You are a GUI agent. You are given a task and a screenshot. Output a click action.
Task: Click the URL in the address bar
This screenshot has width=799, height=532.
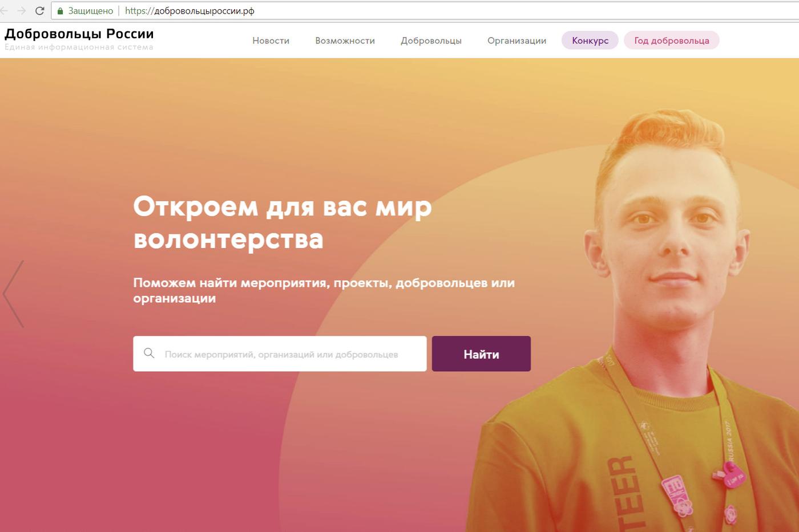tap(189, 11)
